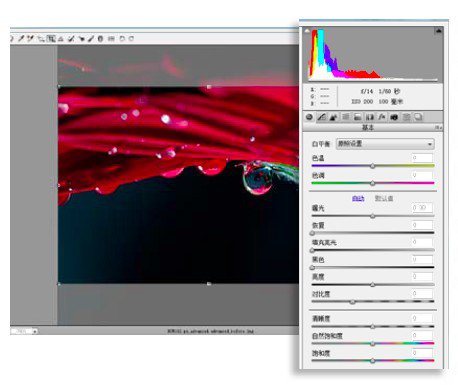Switch to the Effects (fx) panel tab

pos(382,117)
